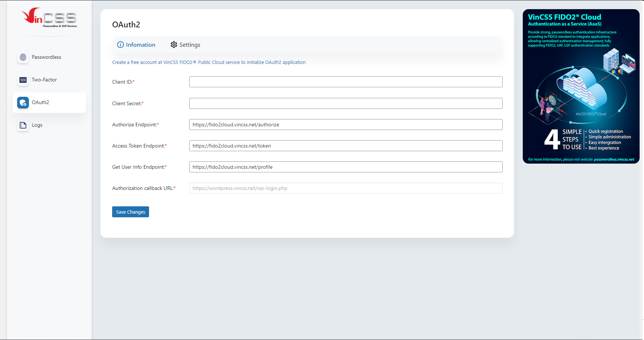Image resolution: width=644 pixels, height=340 pixels.
Task: Click the Client ID input field
Action: [346, 82]
